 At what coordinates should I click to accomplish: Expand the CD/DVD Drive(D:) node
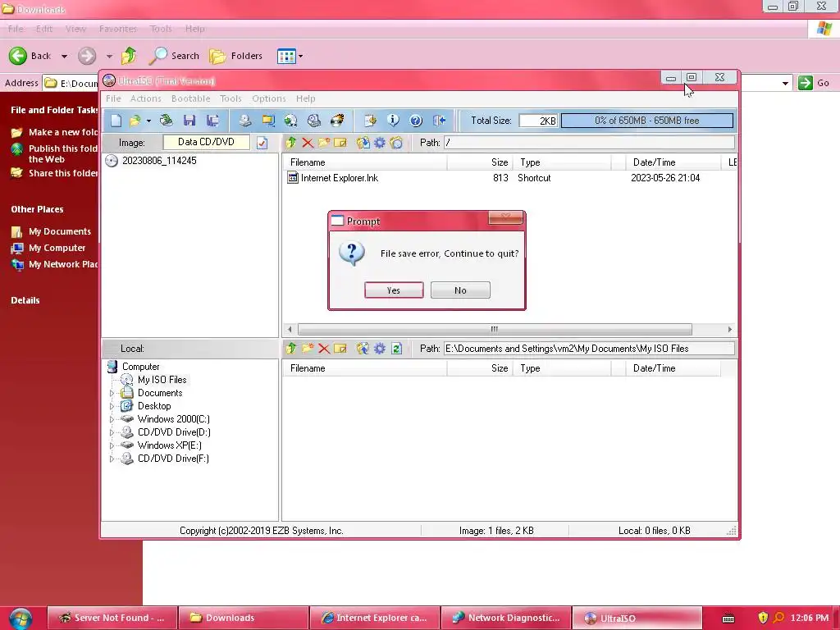pyautogui.click(x=112, y=433)
